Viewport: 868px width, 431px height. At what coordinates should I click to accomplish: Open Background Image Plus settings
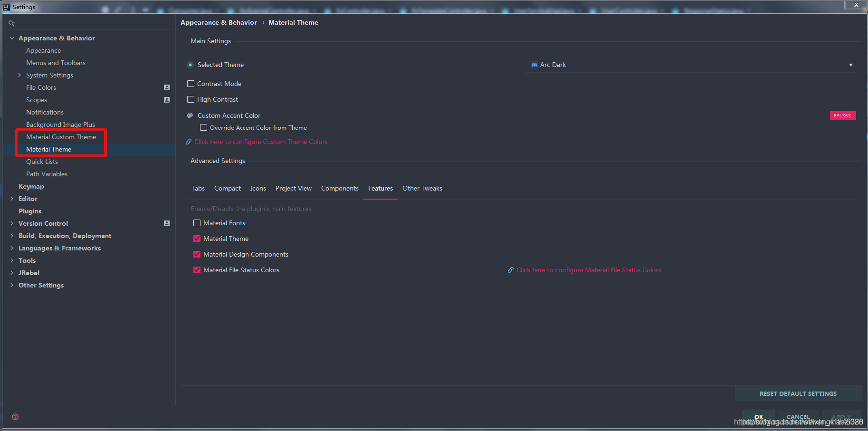pyautogui.click(x=60, y=125)
